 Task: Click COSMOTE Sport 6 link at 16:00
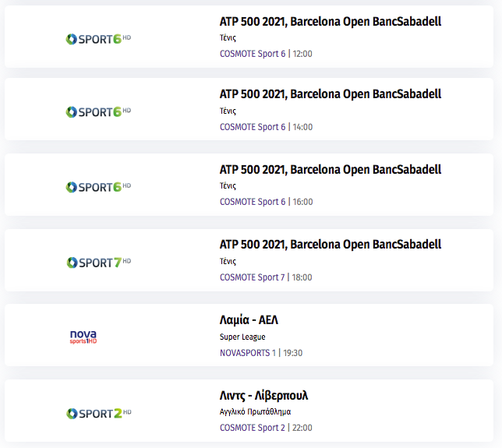tap(253, 202)
